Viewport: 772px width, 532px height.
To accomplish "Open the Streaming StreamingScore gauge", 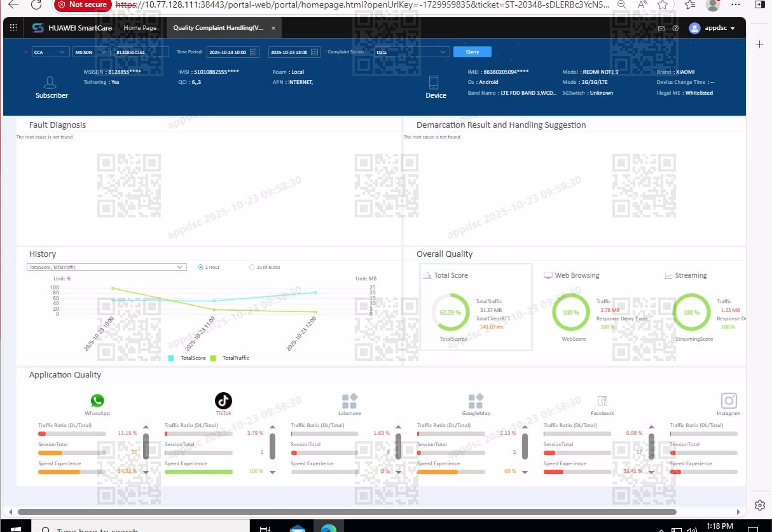I will click(x=691, y=312).
